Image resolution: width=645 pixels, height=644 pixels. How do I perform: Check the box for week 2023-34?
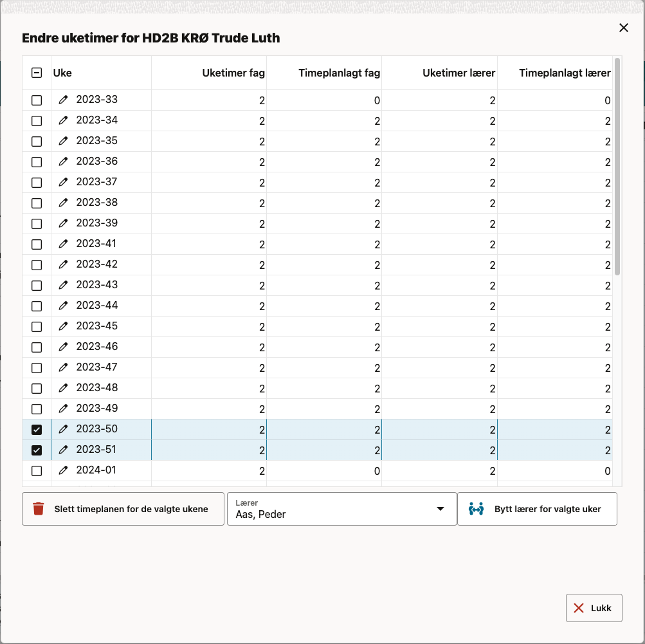click(37, 121)
